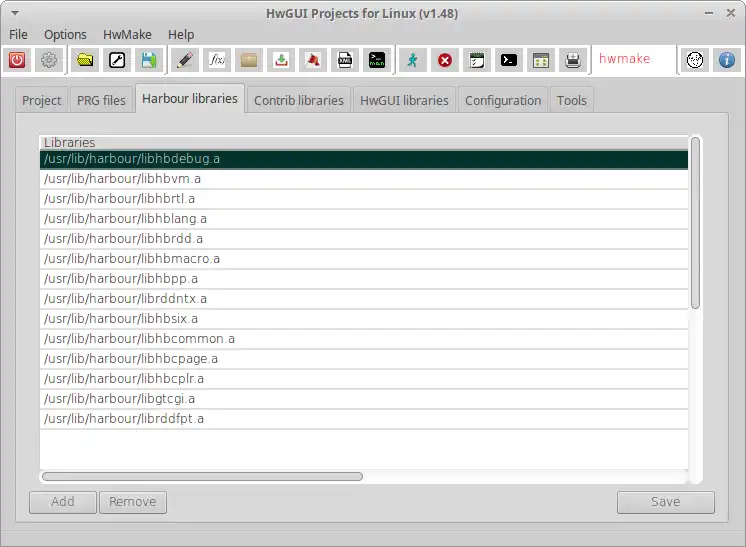The height and width of the screenshot is (547, 746).
Task: Select the libhblang.a row
Action: (x=364, y=219)
